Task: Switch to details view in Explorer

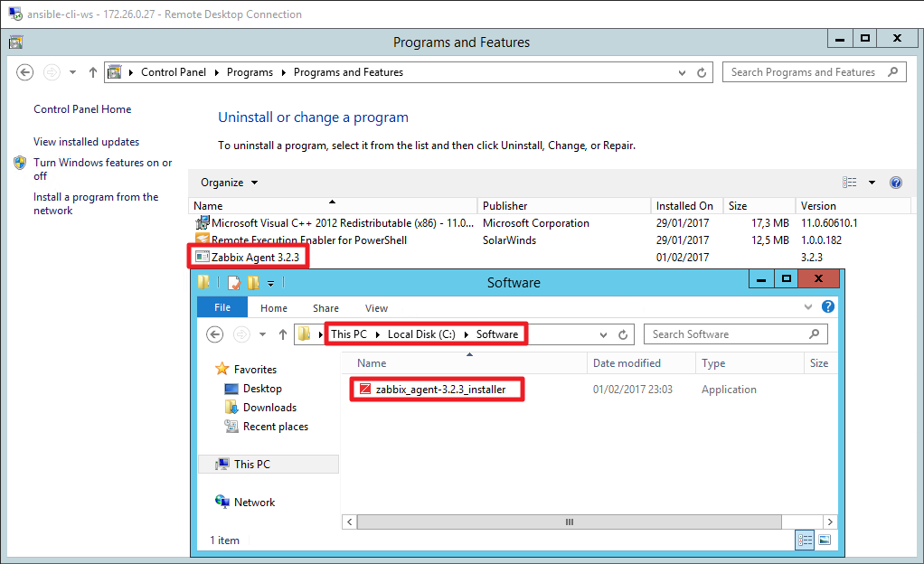Action: point(805,540)
